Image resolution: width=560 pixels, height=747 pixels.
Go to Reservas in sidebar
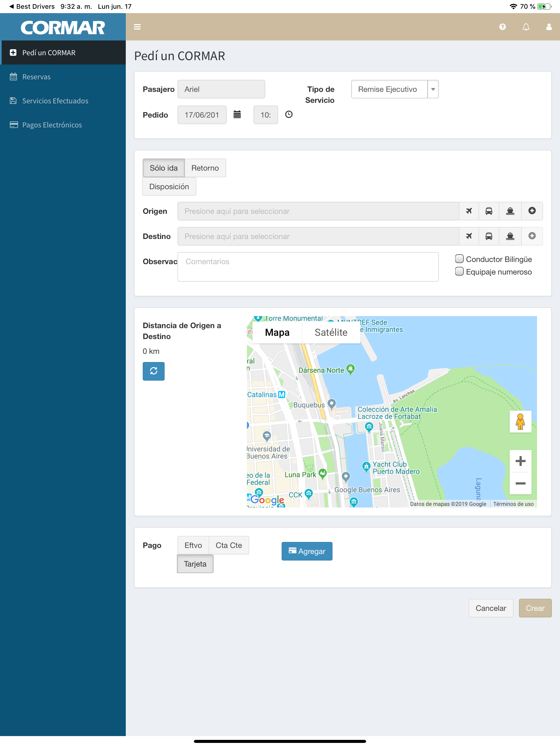click(x=63, y=77)
